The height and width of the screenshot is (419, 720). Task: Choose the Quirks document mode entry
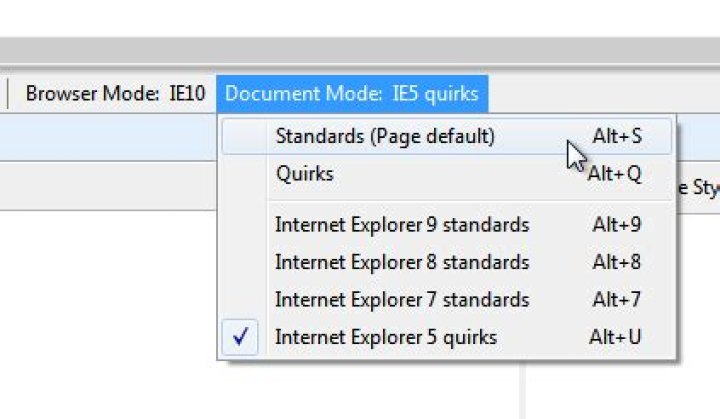tap(305, 173)
